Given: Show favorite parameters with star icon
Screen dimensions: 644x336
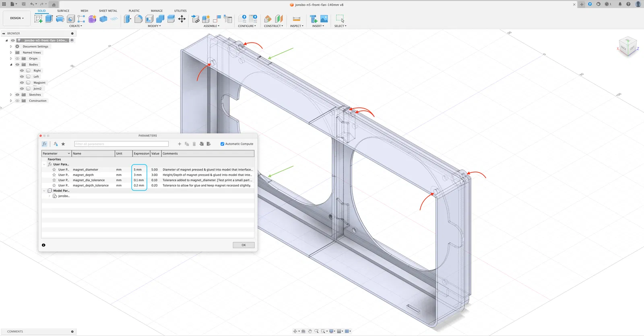Looking at the screenshot, I should (x=63, y=144).
